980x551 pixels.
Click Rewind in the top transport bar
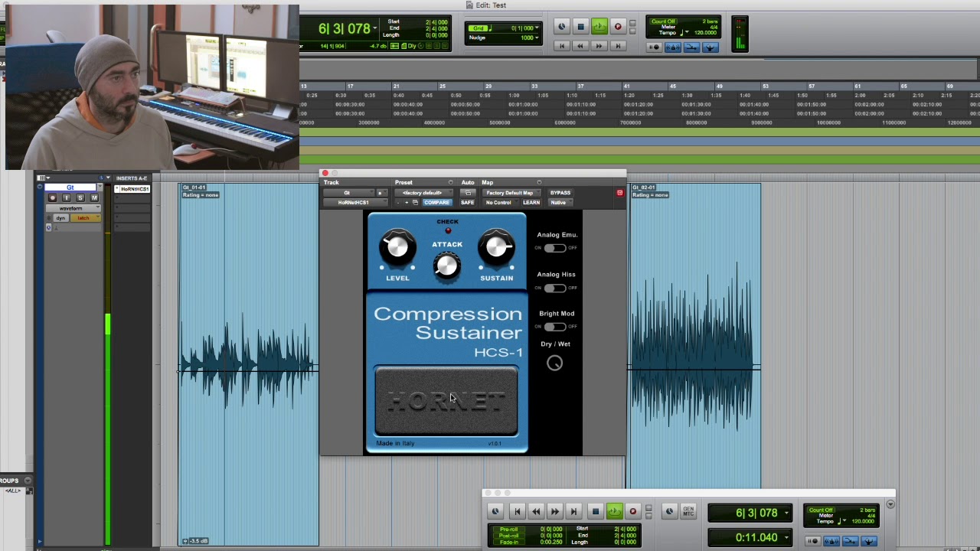pos(580,46)
